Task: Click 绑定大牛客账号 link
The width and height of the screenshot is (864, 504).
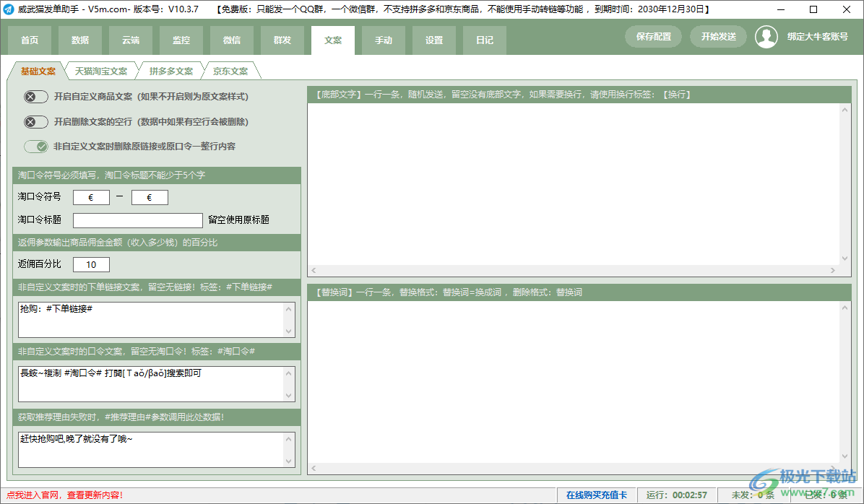Action: (x=817, y=37)
